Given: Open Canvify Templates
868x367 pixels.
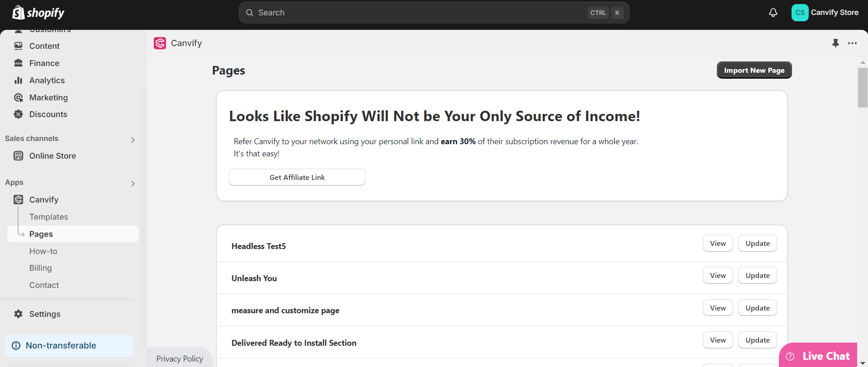Looking at the screenshot, I should (x=48, y=217).
